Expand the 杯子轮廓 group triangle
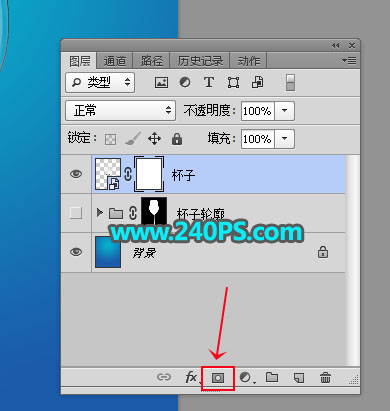The height and width of the screenshot is (411, 390). point(99,212)
